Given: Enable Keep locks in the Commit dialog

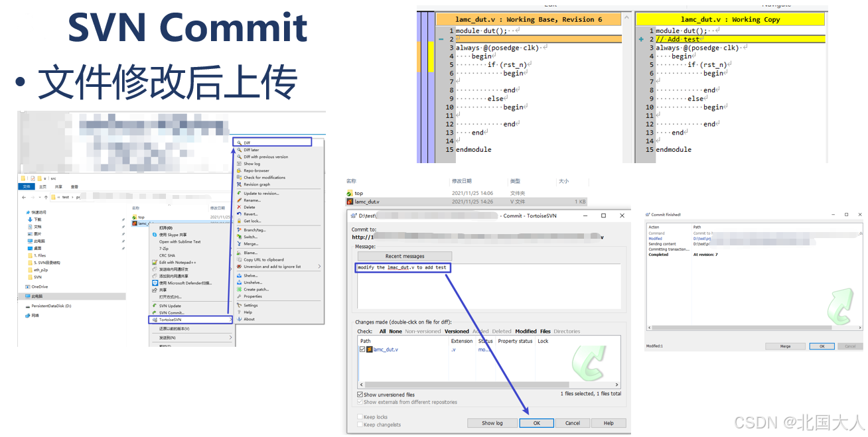Looking at the screenshot, I should tap(360, 416).
